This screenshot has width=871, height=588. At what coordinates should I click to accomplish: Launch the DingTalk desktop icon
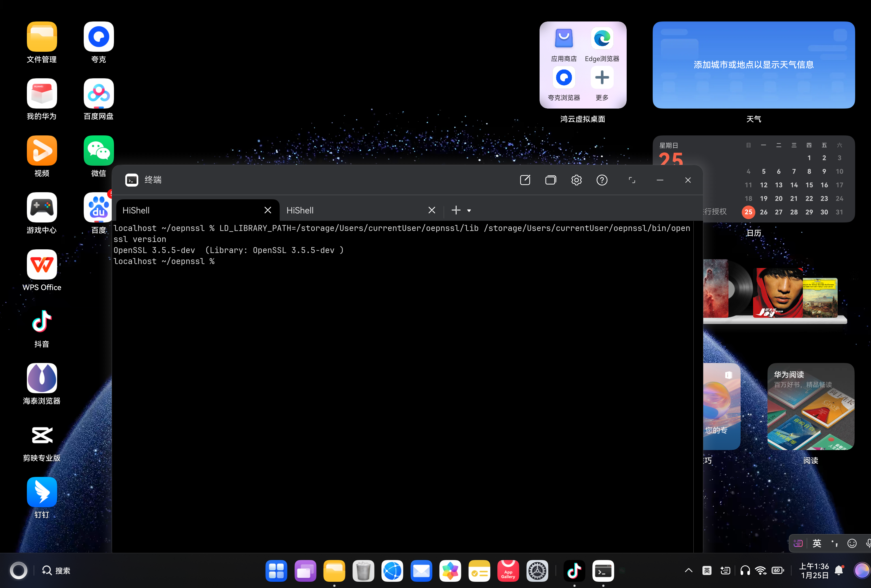pos(42,492)
